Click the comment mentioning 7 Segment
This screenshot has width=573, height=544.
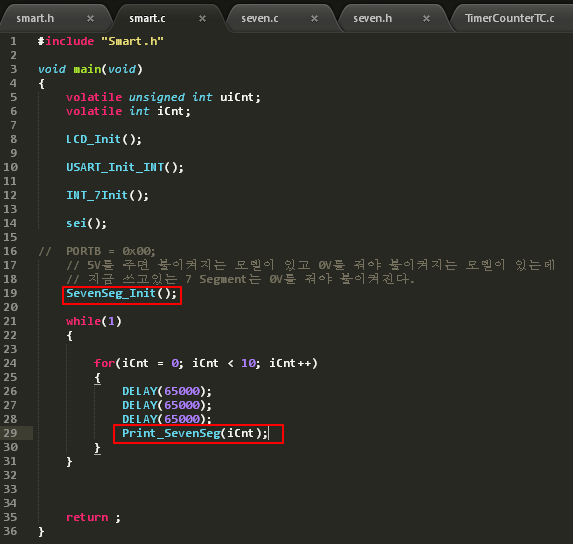click(240, 279)
